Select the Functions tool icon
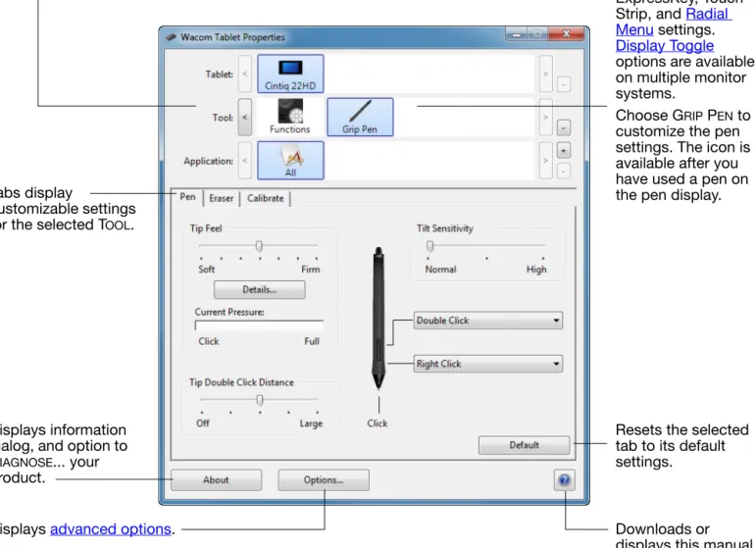The width and height of the screenshot is (756, 548). [x=290, y=117]
